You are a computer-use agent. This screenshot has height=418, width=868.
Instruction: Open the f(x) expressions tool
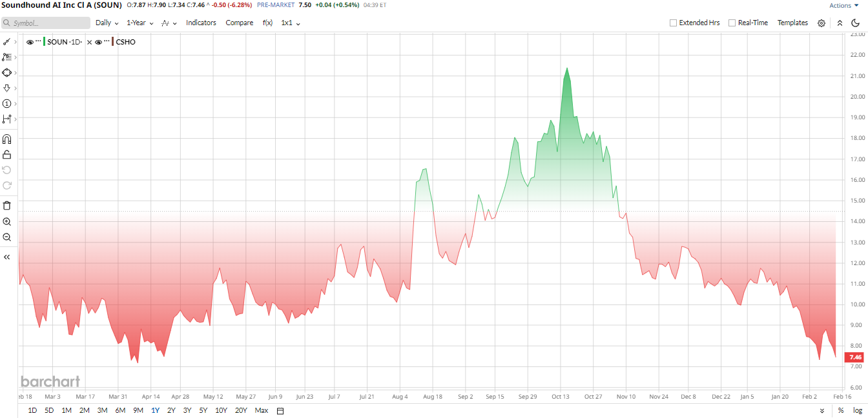(x=267, y=23)
